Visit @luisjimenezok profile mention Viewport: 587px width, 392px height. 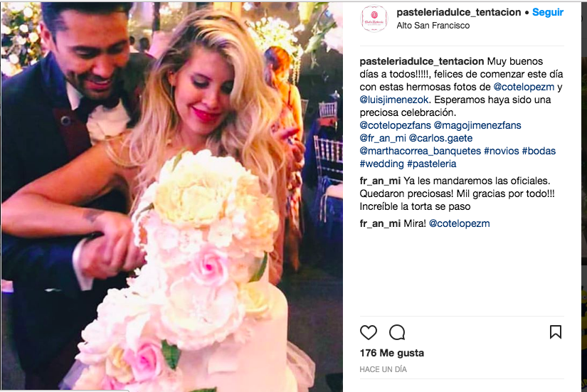coord(394,100)
